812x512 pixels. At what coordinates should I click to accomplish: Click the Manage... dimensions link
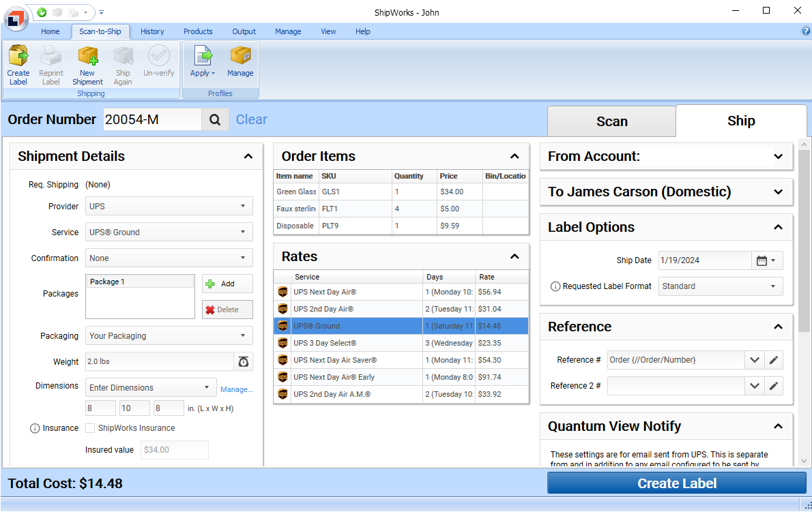point(237,389)
